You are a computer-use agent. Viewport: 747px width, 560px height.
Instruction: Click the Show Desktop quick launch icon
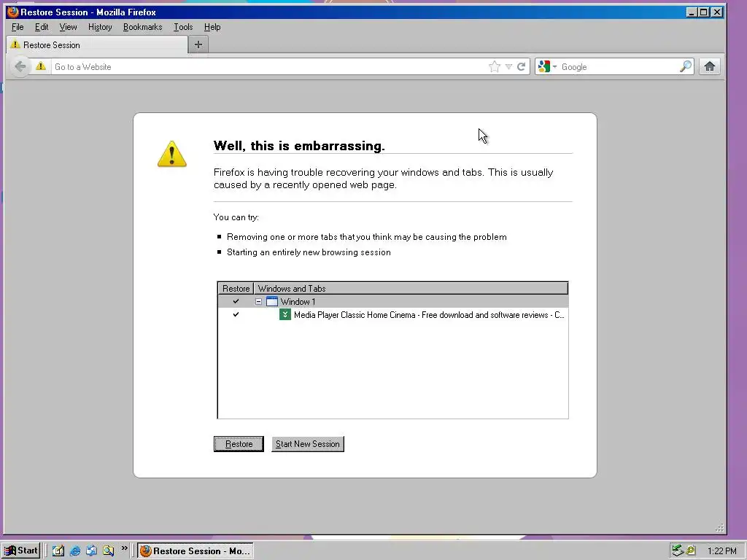click(58, 551)
